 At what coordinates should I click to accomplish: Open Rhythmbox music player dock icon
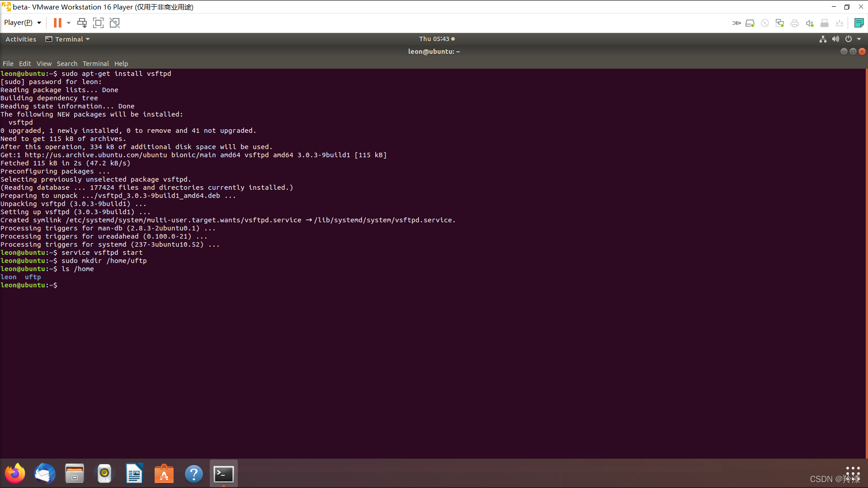pyautogui.click(x=104, y=474)
